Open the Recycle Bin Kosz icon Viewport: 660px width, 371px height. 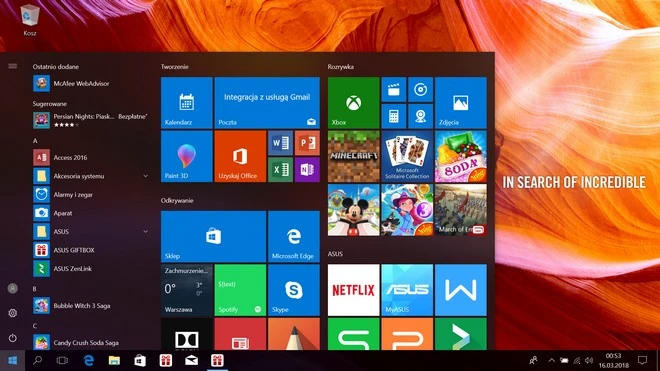[29, 21]
